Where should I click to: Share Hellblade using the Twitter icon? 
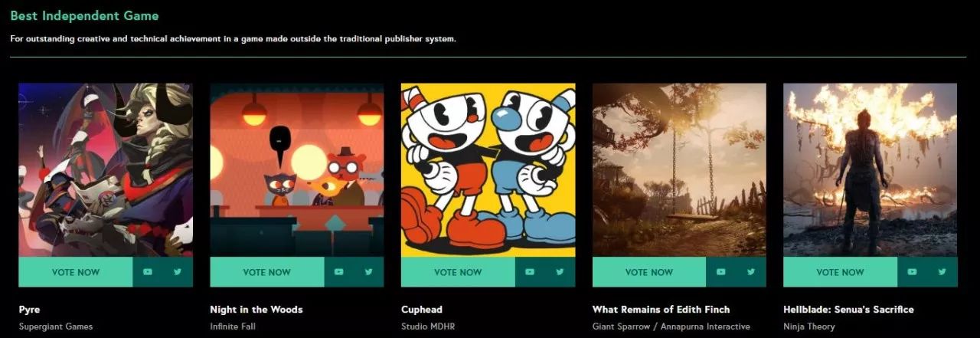click(942, 272)
